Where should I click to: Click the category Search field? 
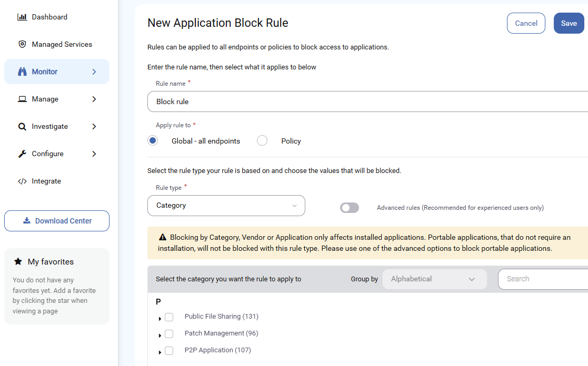543,279
